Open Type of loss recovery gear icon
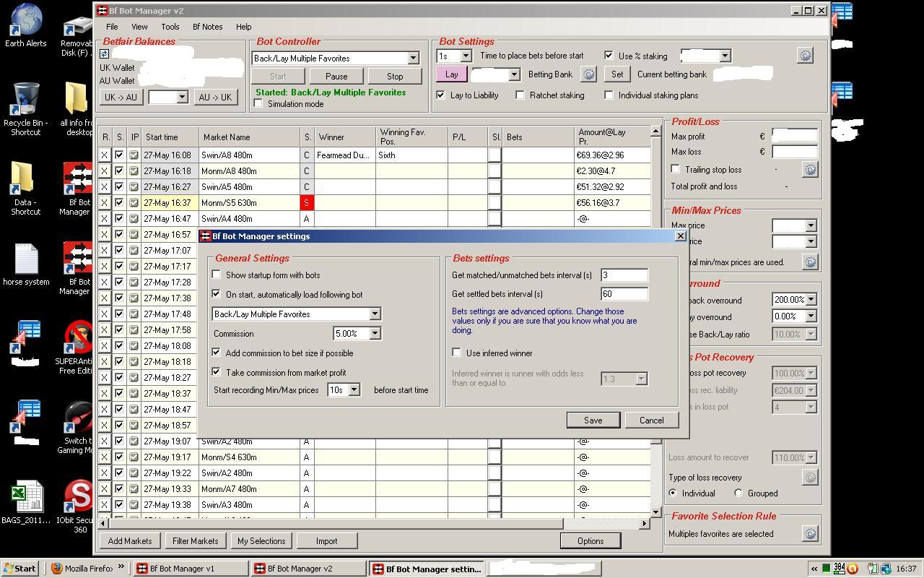 (x=810, y=477)
